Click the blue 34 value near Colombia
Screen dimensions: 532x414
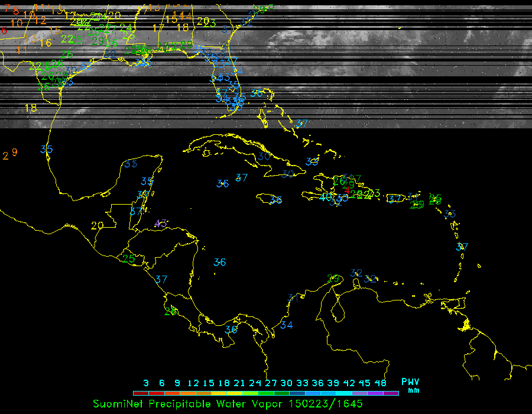click(287, 325)
